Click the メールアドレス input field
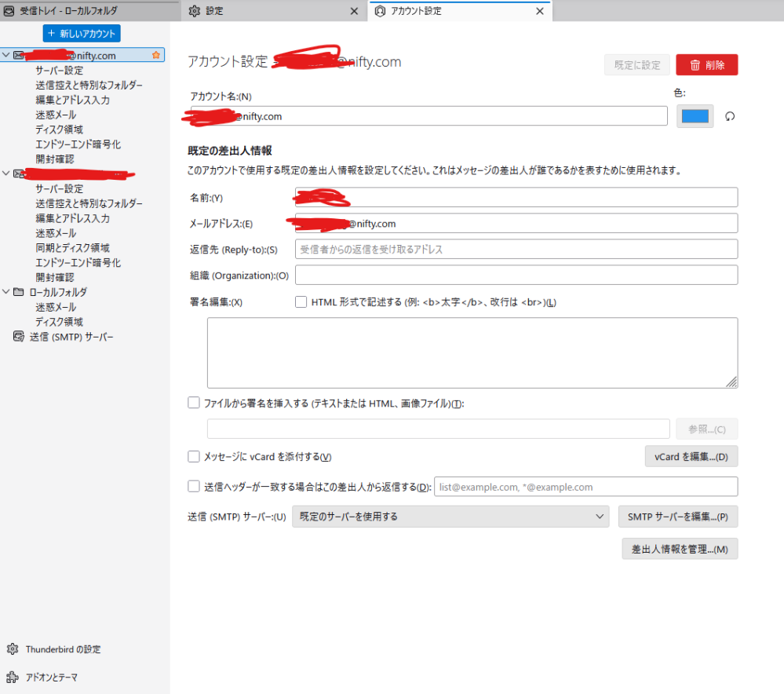This screenshot has height=694, width=784. [516, 223]
